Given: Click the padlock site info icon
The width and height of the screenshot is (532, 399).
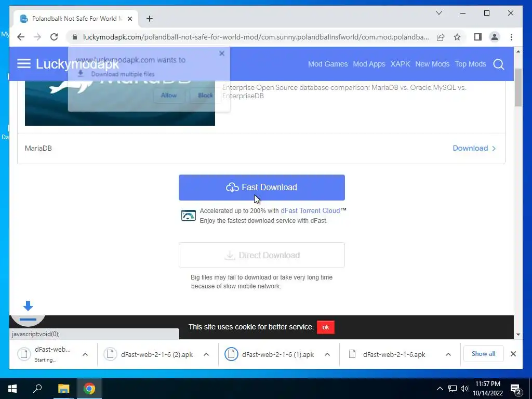Looking at the screenshot, I should coord(75,37).
